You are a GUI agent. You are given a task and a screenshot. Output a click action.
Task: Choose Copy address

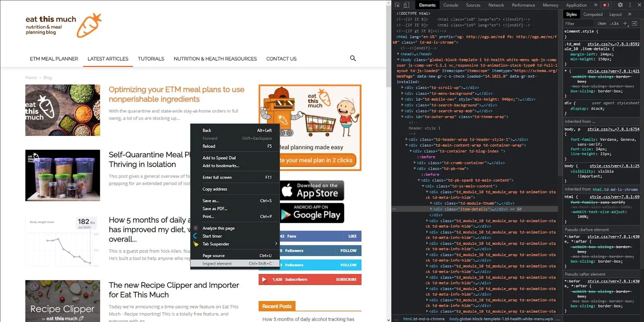click(235, 189)
